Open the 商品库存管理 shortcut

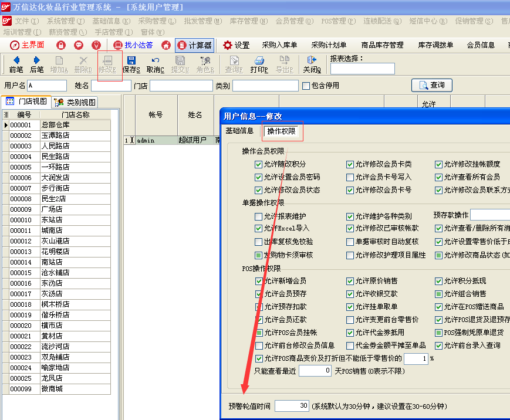click(x=383, y=45)
